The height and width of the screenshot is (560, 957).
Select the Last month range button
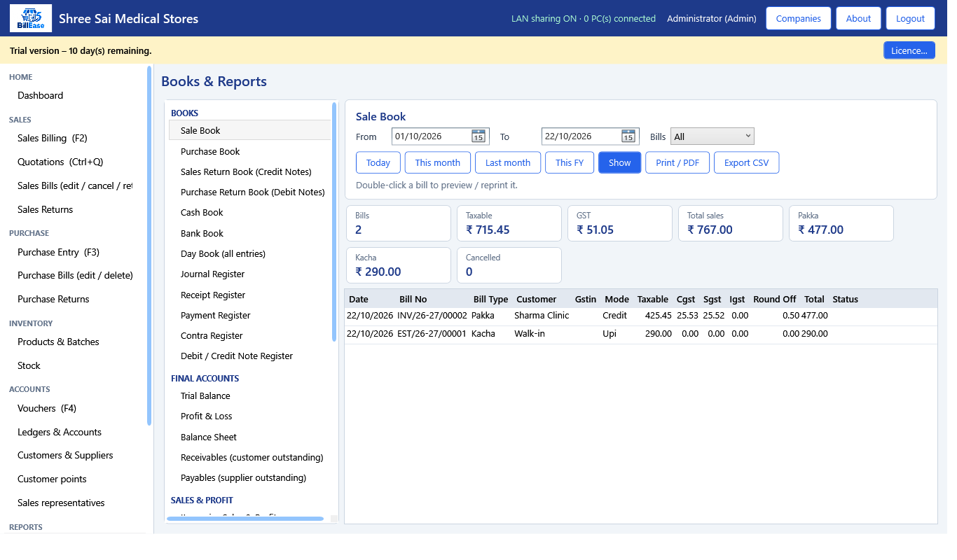click(508, 162)
